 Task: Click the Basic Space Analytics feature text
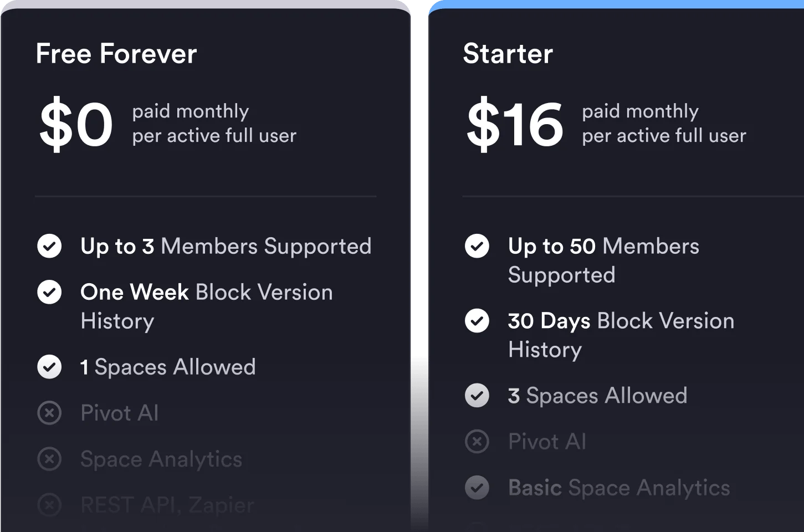click(619, 488)
